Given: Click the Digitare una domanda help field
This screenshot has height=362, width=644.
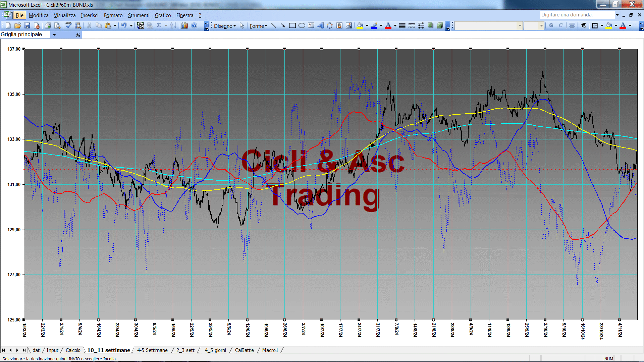Looking at the screenshot, I should point(577,15).
